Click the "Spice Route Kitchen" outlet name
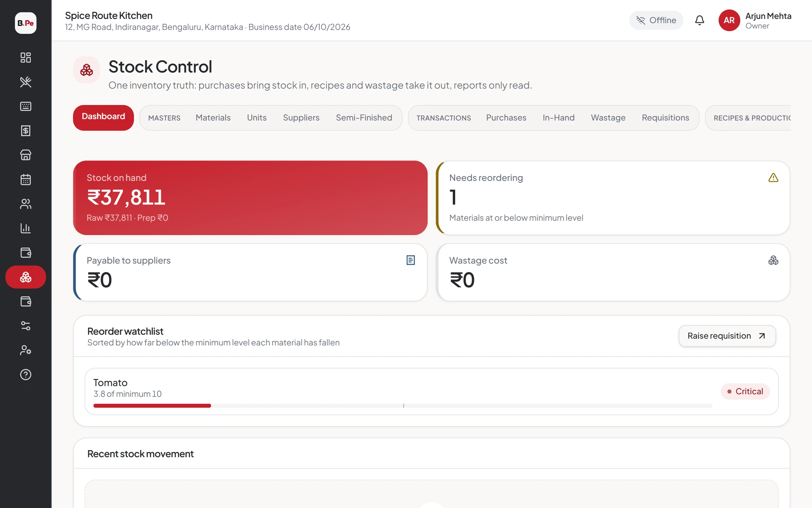812x508 pixels. point(109,16)
